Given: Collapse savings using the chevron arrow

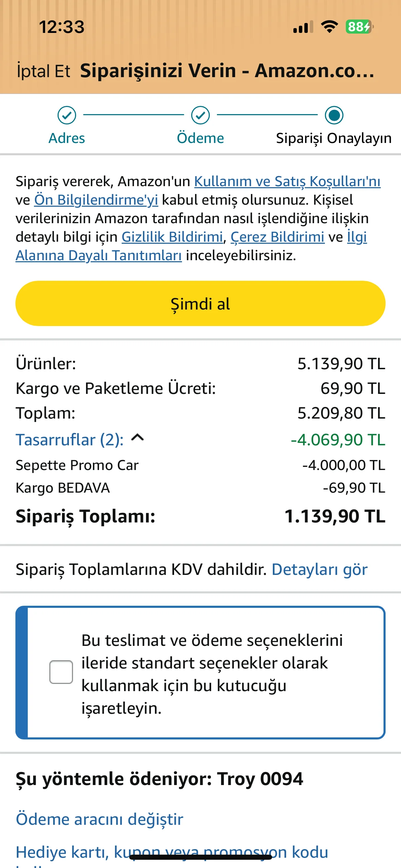Looking at the screenshot, I should coord(137,438).
